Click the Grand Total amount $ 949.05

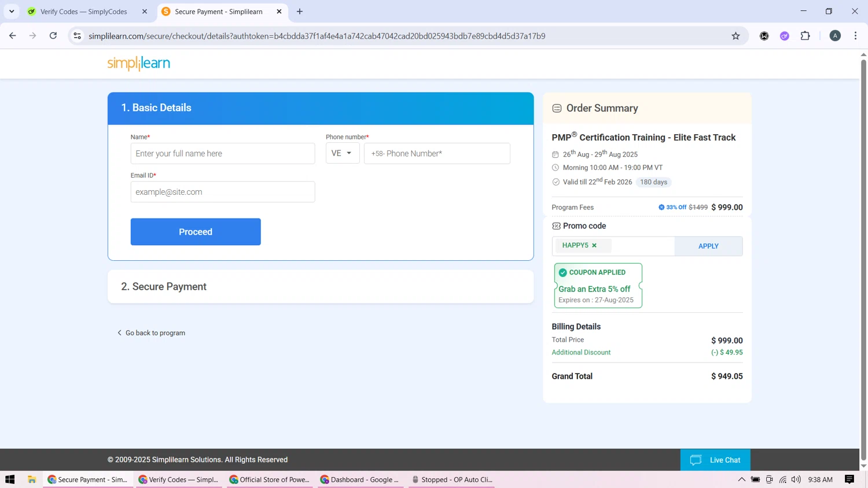tap(727, 376)
